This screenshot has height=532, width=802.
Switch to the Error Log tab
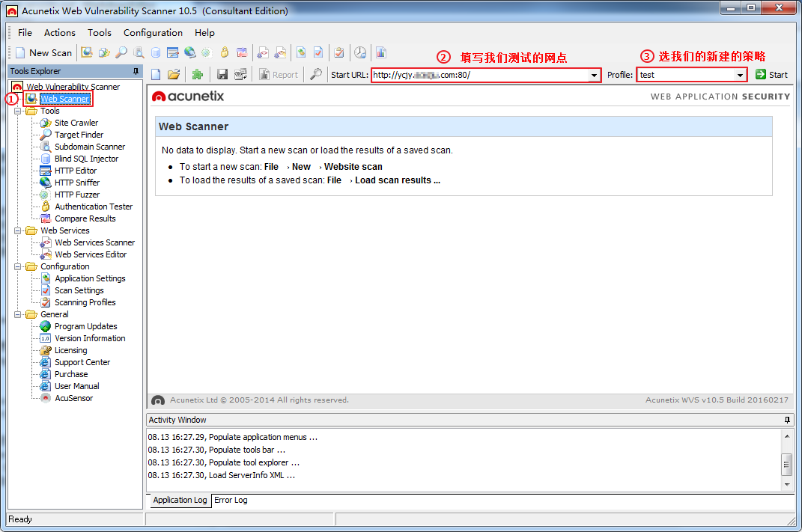(x=231, y=500)
